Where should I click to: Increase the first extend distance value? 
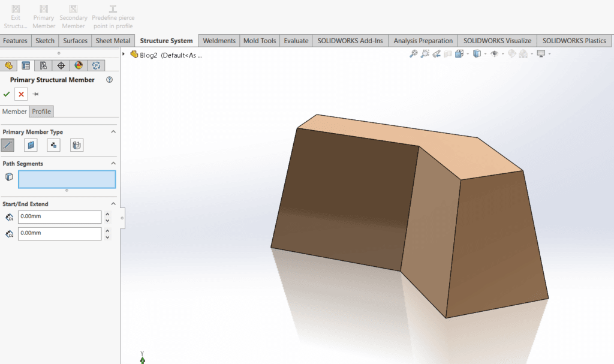(x=107, y=213)
